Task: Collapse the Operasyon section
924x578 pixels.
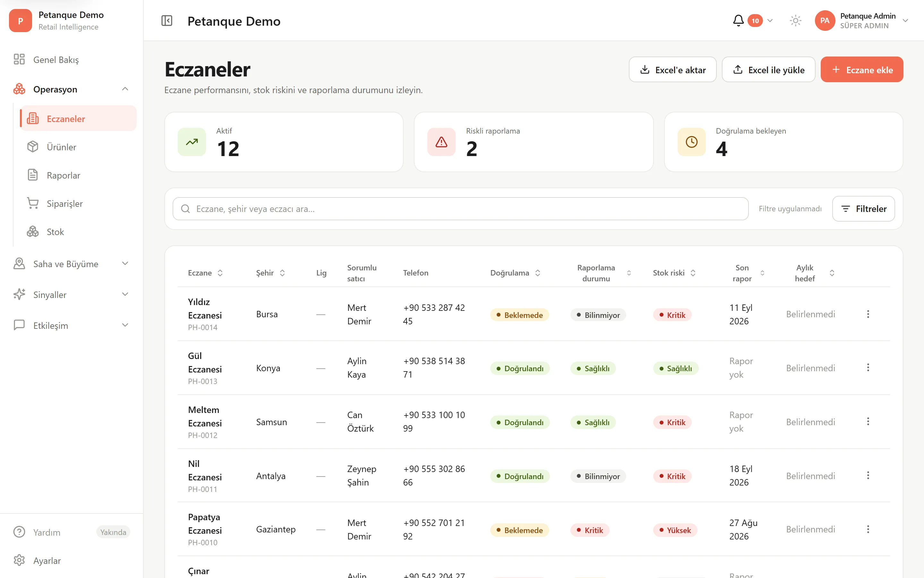Action: tap(72, 89)
